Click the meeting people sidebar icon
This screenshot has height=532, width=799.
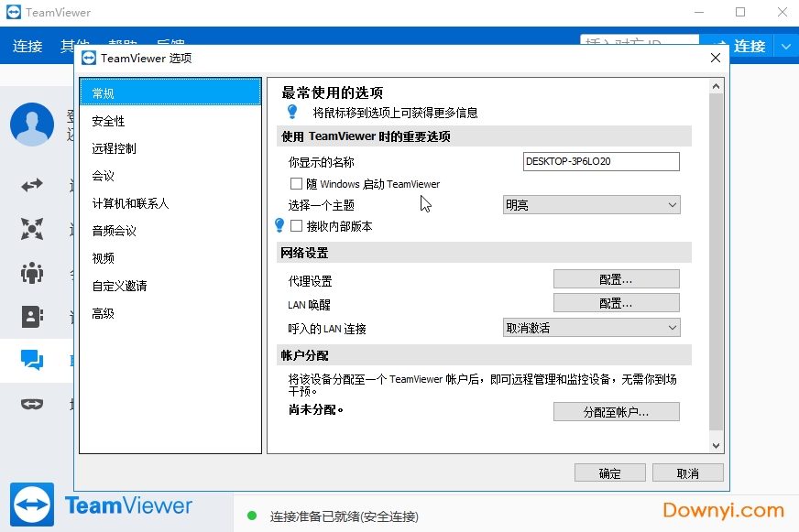(32, 273)
